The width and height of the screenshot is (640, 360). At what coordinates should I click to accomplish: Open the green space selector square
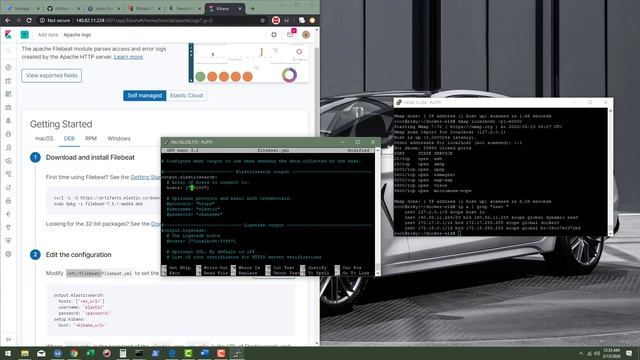(x=24, y=35)
